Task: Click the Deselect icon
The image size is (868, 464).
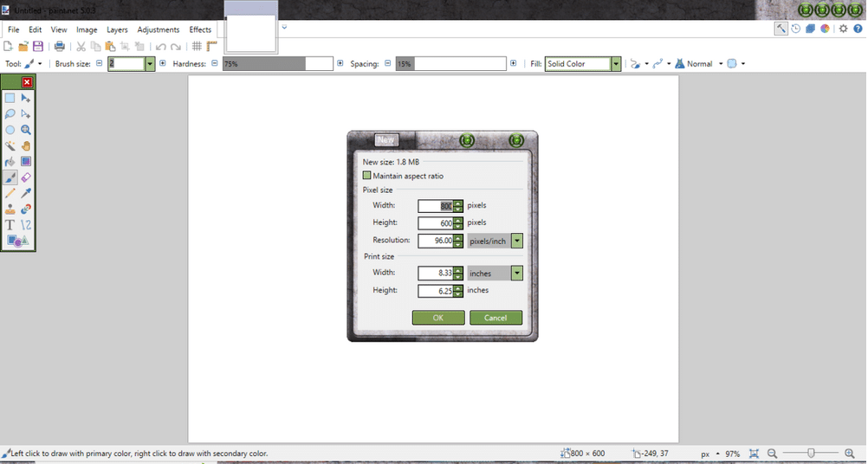Action: point(139,47)
